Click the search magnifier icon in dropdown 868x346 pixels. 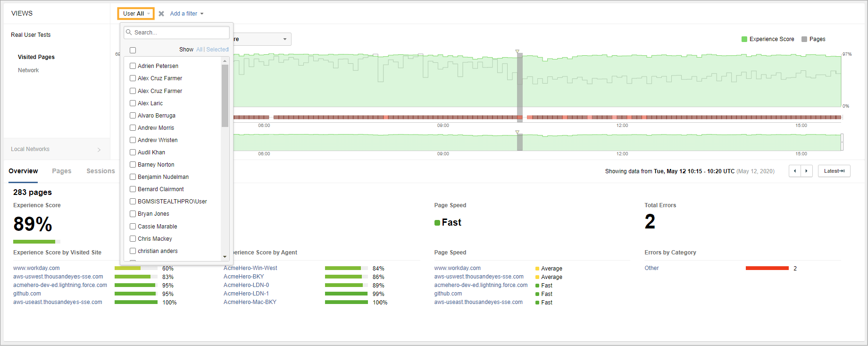(x=129, y=33)
